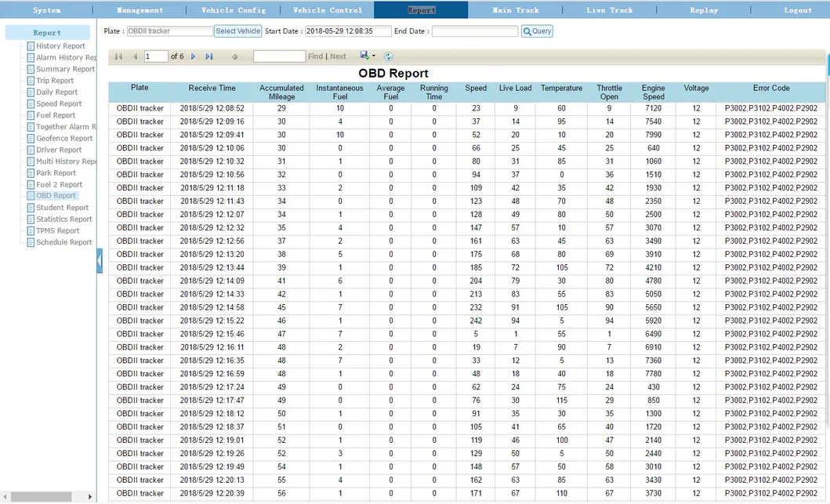Click the Accumulated Mileage column header
This screenshot has width=830, height=504.
click(281, 92)
